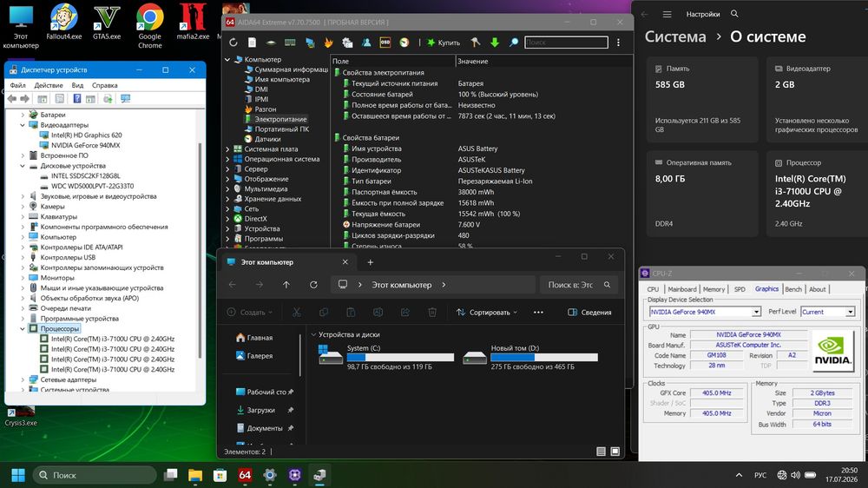Open the Windows Start button
This screenshot has width=868, height=488.
pyautogui.click(x=18, y=475)
